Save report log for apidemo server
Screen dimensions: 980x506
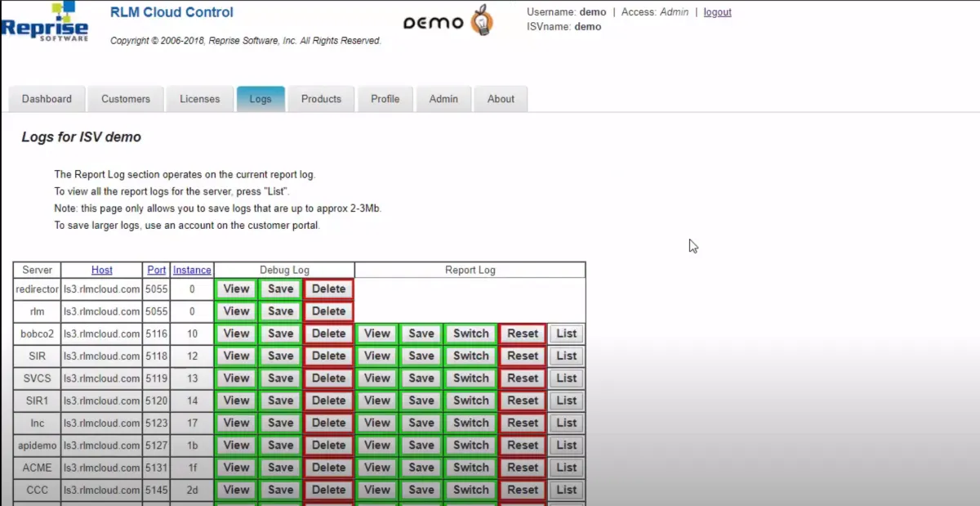(x=421, y=446)
